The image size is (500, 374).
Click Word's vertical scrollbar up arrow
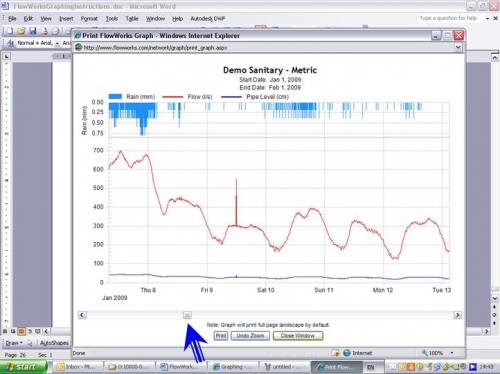[495, 57]
